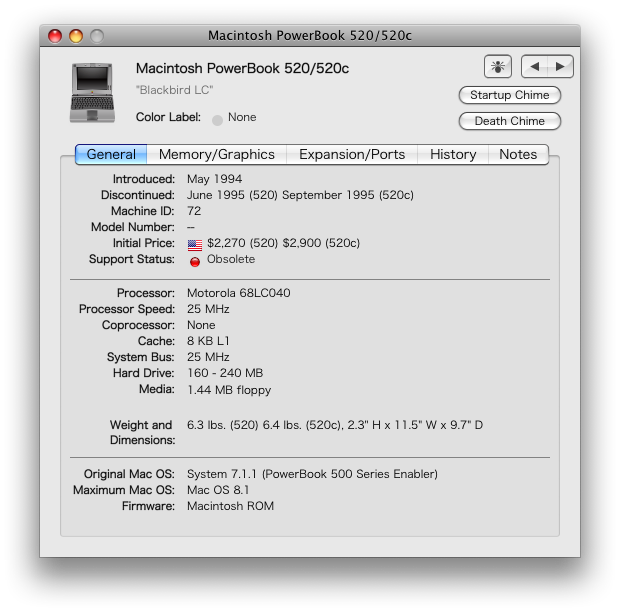This screenshot has width=620, height=612.
Task: Click the heading "Macintosh PowerBook 520/520c"
Action: (242, 68)
